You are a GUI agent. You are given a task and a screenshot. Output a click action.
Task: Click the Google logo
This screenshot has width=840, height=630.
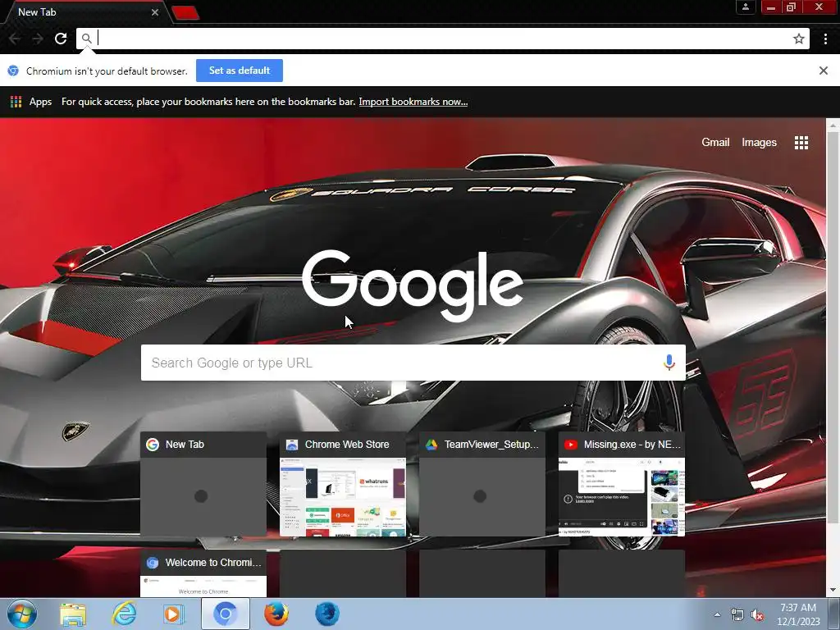click(413, 285)
